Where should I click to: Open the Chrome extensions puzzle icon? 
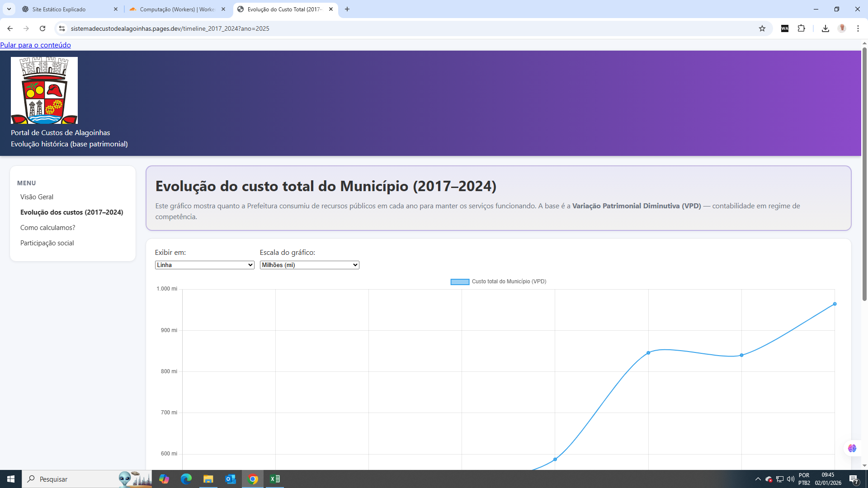(802, 28)
